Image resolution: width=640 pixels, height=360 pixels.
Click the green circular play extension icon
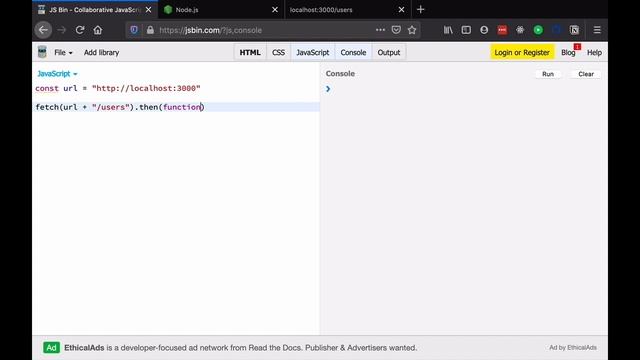(x=538, y=30)
